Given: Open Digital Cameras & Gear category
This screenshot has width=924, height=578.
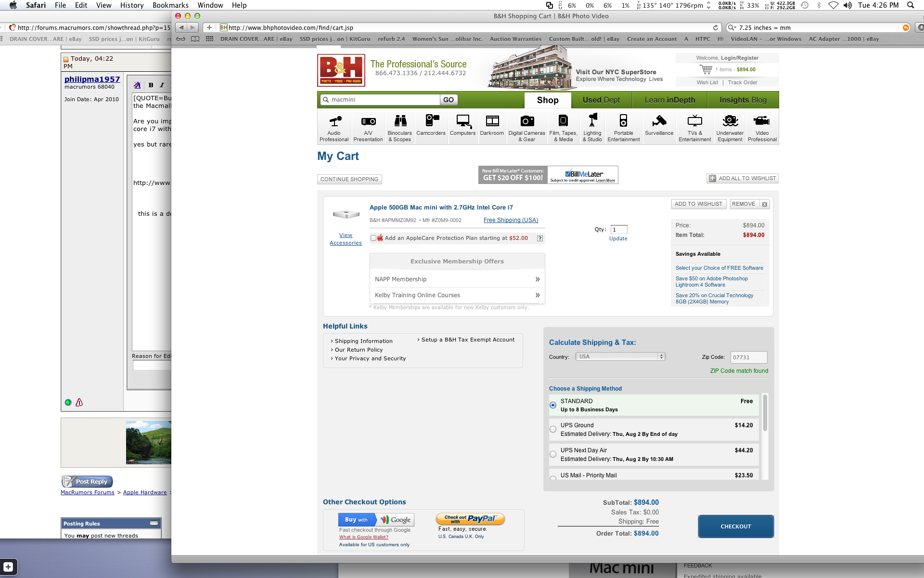Looking at the screenshot, I should [526, 127].
